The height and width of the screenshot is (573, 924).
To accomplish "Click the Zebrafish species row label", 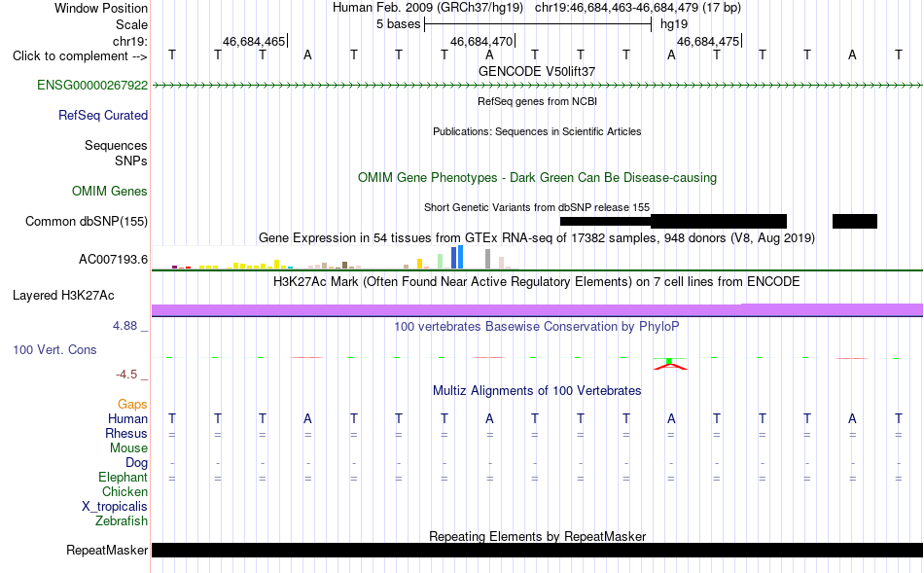I will click(122, 521).
